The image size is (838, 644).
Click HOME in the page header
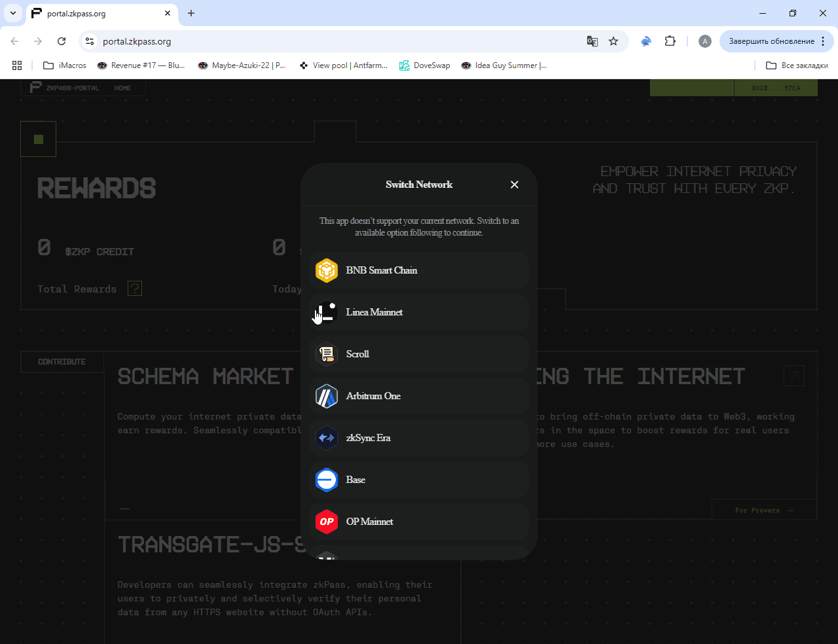pos(122,88)
